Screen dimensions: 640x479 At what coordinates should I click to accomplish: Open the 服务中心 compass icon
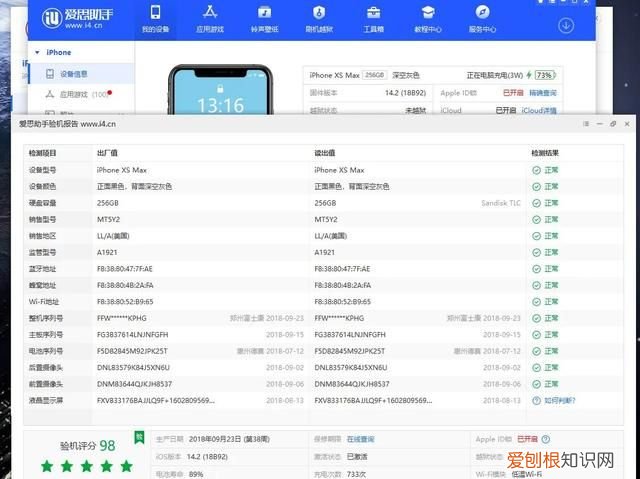482,13
